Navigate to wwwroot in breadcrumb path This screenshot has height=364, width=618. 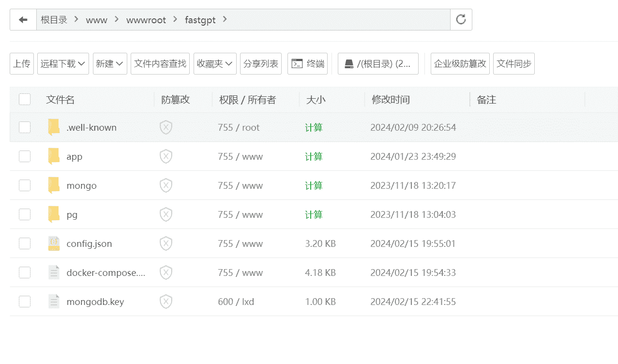coord(146,20)
